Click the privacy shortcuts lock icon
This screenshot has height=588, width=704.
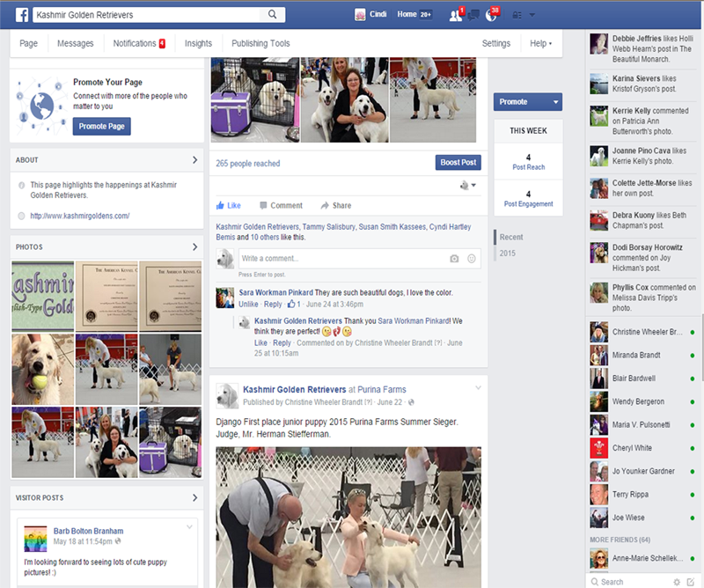516,15
